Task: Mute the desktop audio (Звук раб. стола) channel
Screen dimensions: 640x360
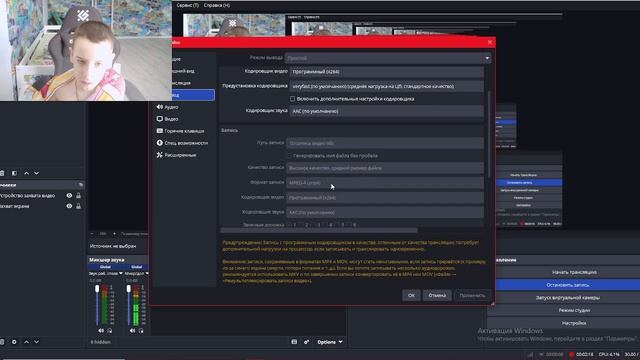Action: (100, 331)
